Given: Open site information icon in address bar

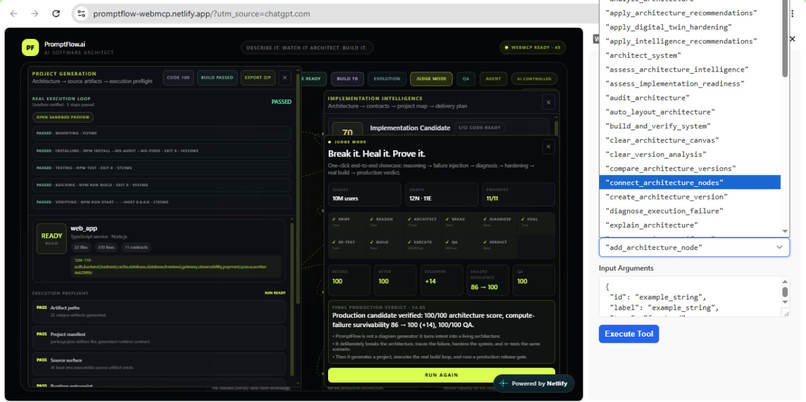Looking at the screenshot, I should pos(81,14).
